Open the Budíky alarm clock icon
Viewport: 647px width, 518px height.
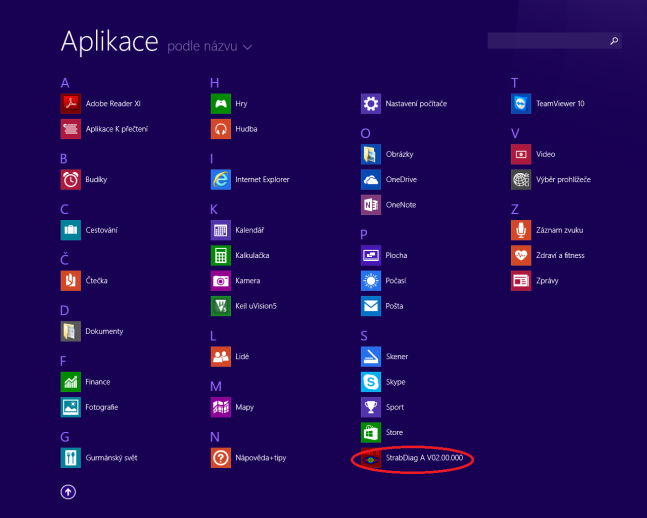71,180
